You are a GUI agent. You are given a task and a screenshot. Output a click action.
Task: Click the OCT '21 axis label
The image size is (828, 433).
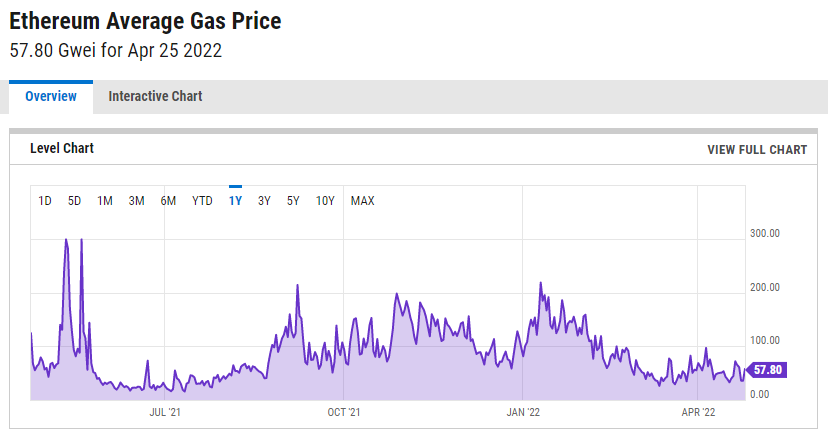pyautogui.click(x=344, y=412)
